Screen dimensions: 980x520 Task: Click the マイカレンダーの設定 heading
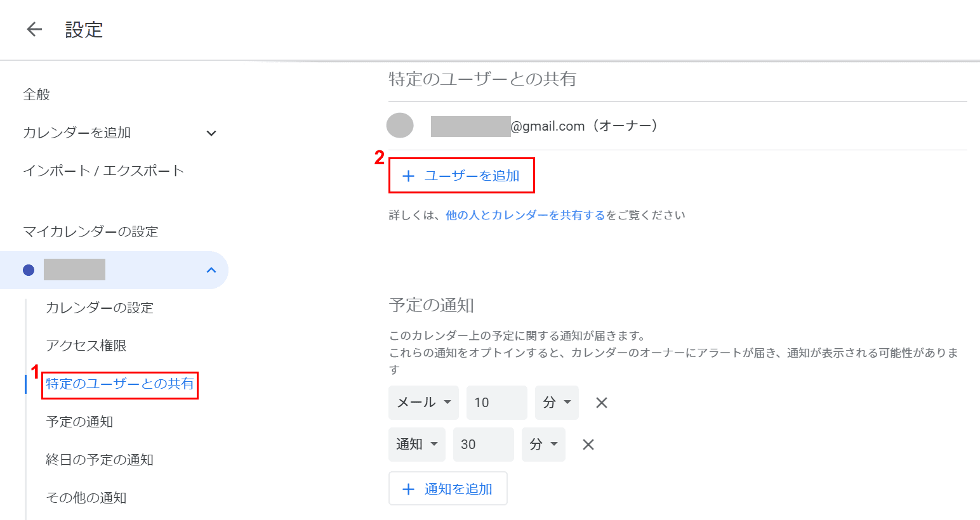coord(91,231)
